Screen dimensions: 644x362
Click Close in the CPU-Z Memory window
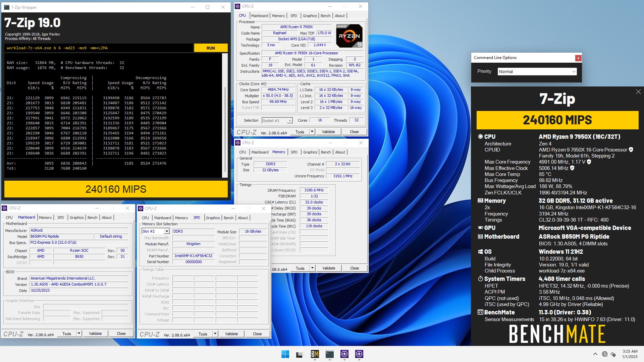tap(355, 268)
